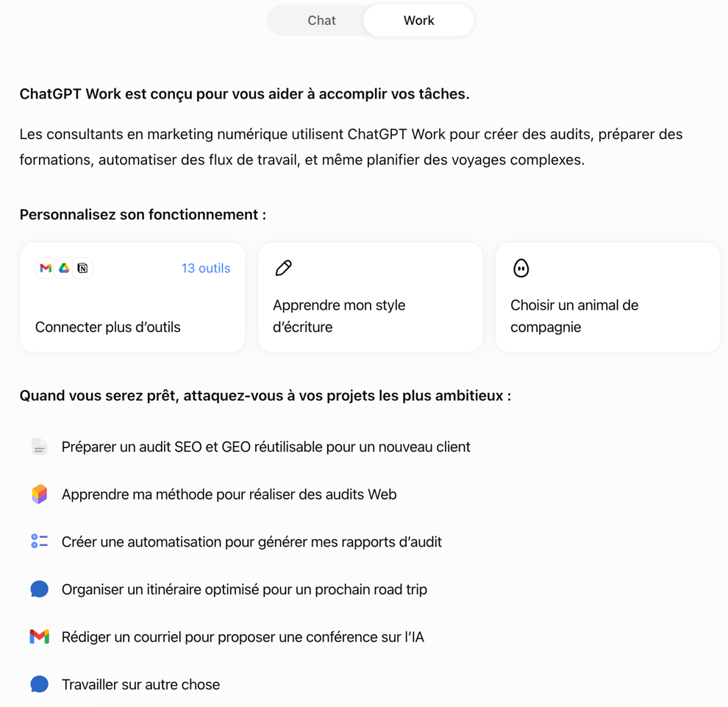728x707 pixels.
Task: Click the colorful cube icon beside Apprendre ma méthode
Action: (40, 494)
